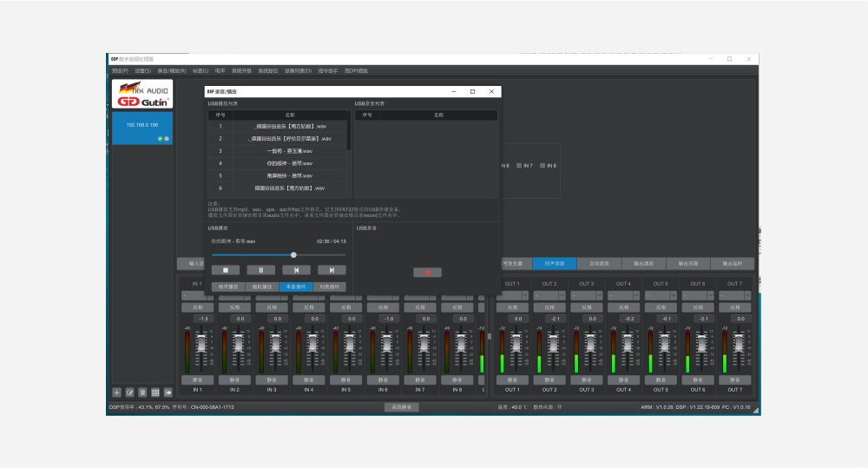Click the DSP使用率 readout in the status bar

coord(139,407)
